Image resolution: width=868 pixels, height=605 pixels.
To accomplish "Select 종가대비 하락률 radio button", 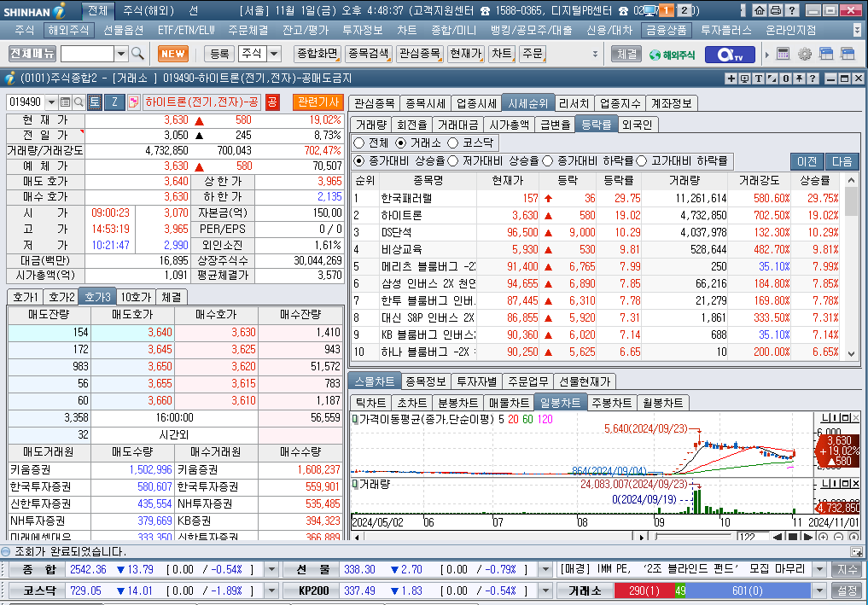I will click(x=547, y=161).
